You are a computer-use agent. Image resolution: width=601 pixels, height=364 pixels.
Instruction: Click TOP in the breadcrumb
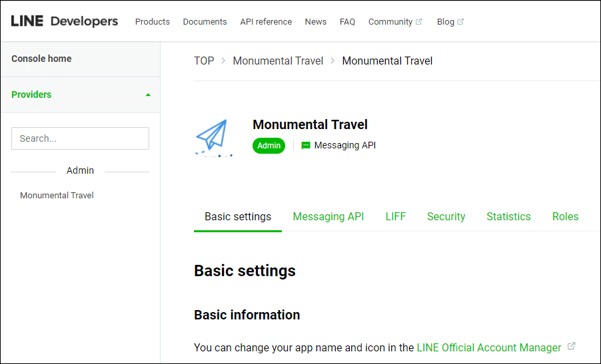204,61
